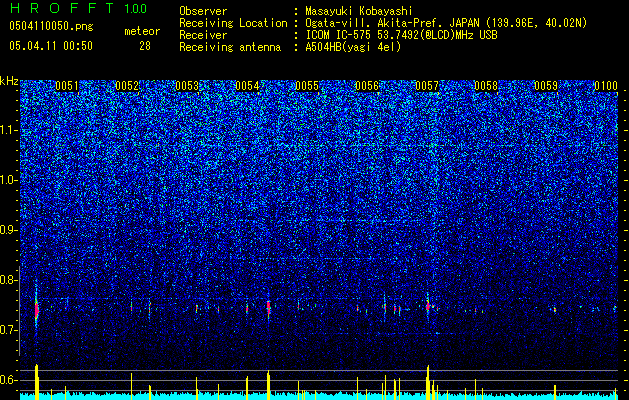This screenshot has height=400, width=629.
Task: Click the 0057 time marker
Action: click(427, 86)
